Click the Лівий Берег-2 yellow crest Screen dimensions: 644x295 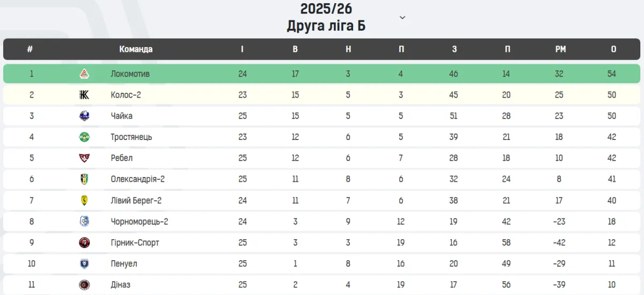84,201
